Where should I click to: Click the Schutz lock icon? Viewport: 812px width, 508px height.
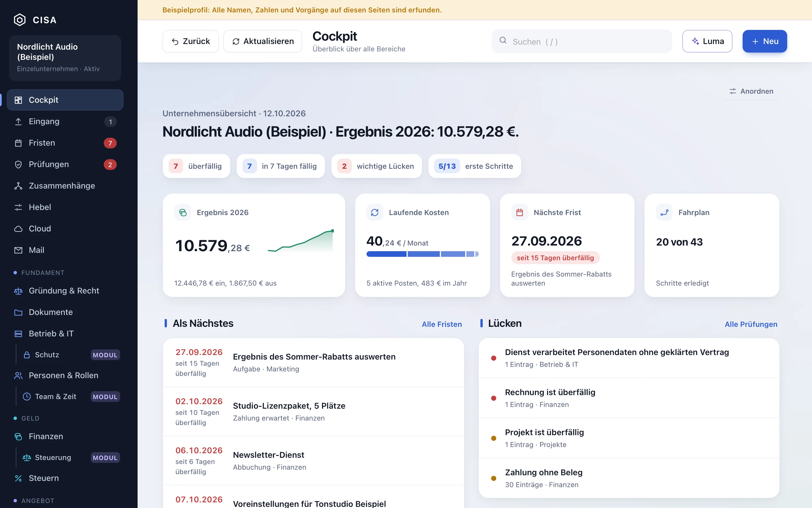27,355
